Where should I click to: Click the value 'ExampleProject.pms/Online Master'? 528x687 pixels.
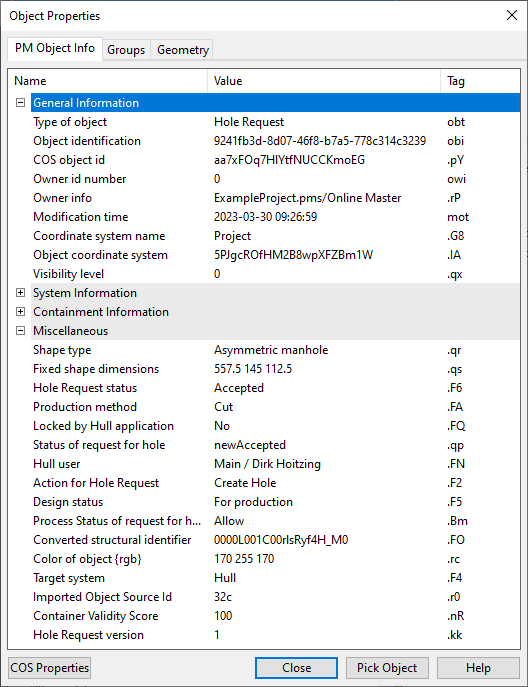click(x=308, y=198)
